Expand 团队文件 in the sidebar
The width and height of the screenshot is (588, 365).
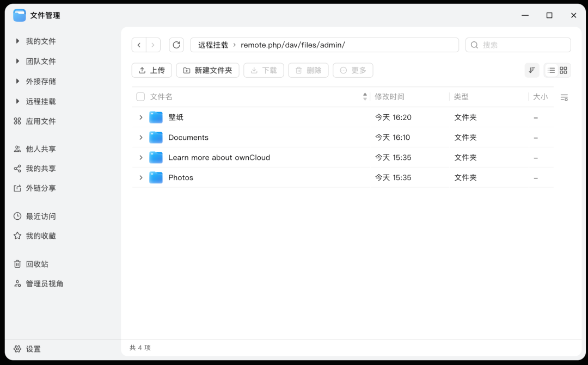tap(17, 61)
